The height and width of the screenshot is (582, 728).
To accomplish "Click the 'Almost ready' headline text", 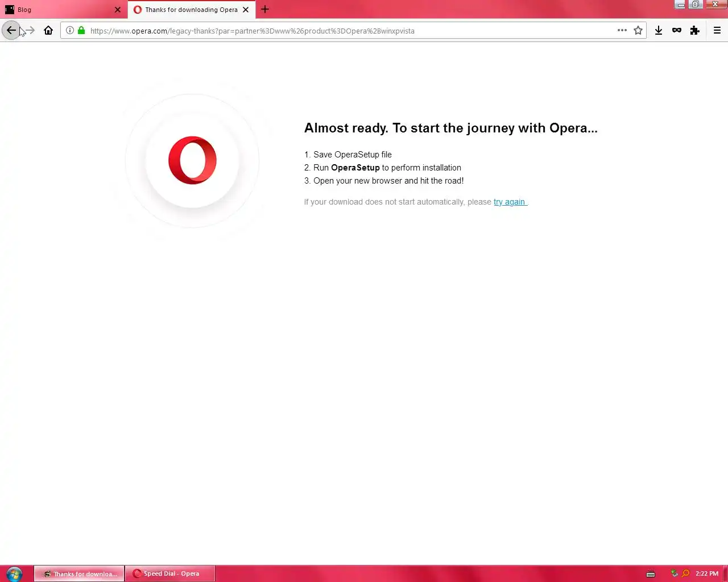I will 451,128.
